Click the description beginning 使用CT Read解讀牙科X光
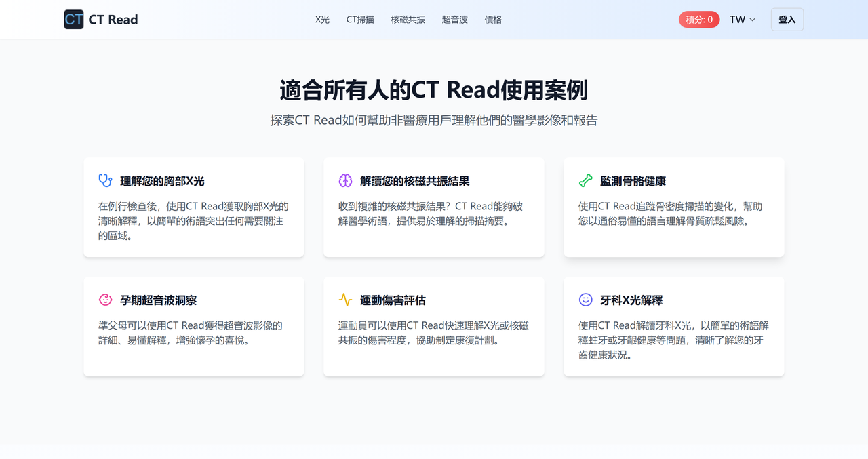Viewport: 868px width, 459px height. pyautogui.click(x=673, y=340)
